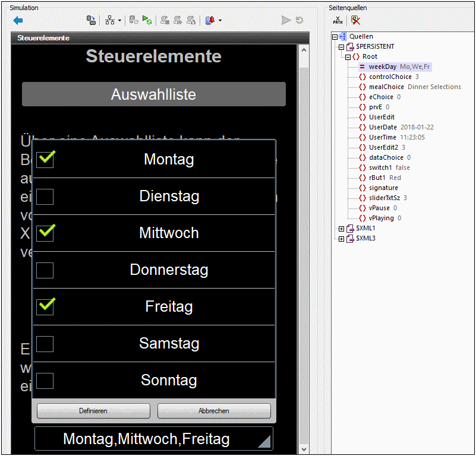This screenshot has height=456, width=476.
Task: Click the grey undo reset icon
Action: tap(300, 20)
